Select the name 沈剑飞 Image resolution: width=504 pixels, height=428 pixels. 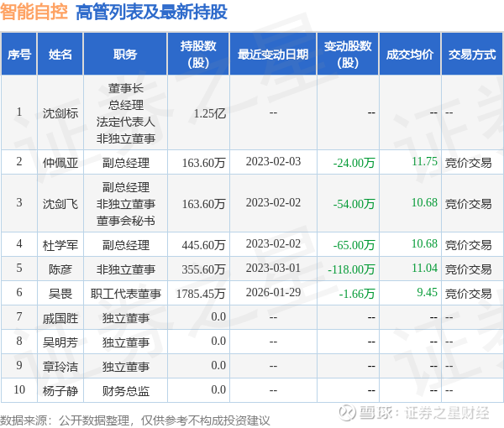(x=60, y=204)
